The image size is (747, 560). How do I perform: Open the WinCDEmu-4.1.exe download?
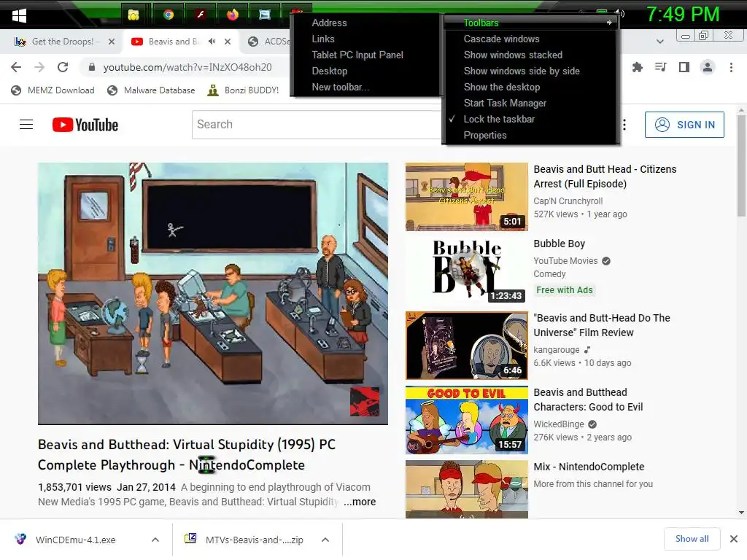tap(75, 540)
